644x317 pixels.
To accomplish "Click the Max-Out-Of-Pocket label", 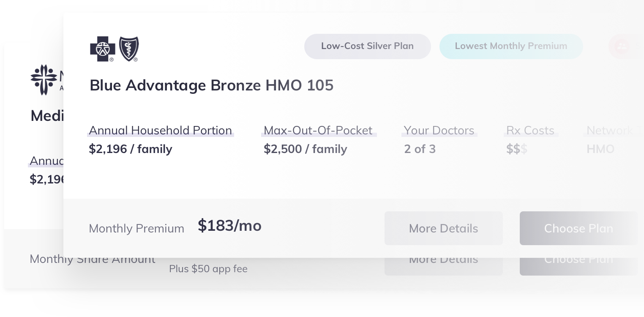I will [318, 130].
